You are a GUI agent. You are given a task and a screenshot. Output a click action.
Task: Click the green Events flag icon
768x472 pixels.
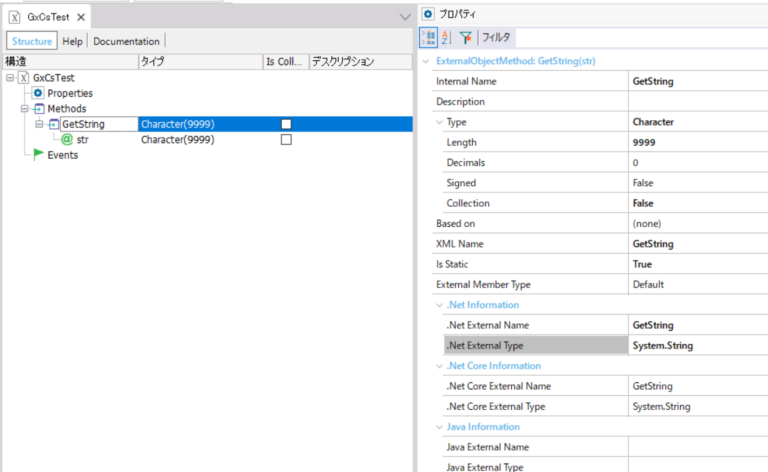[38, 155]
